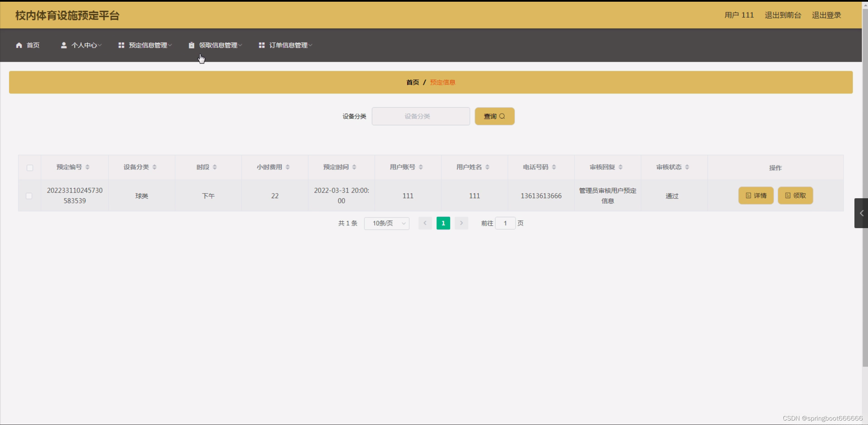Click the 退出登录 link
Image resolution: width=868 pixels, height=425 pixels.
[x=826, y=15]
